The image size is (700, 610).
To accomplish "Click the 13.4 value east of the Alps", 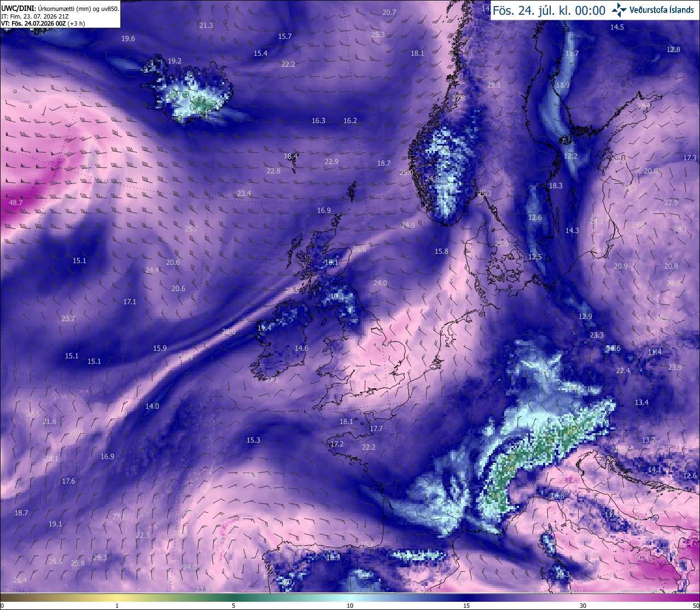I will tap(641, 403).
